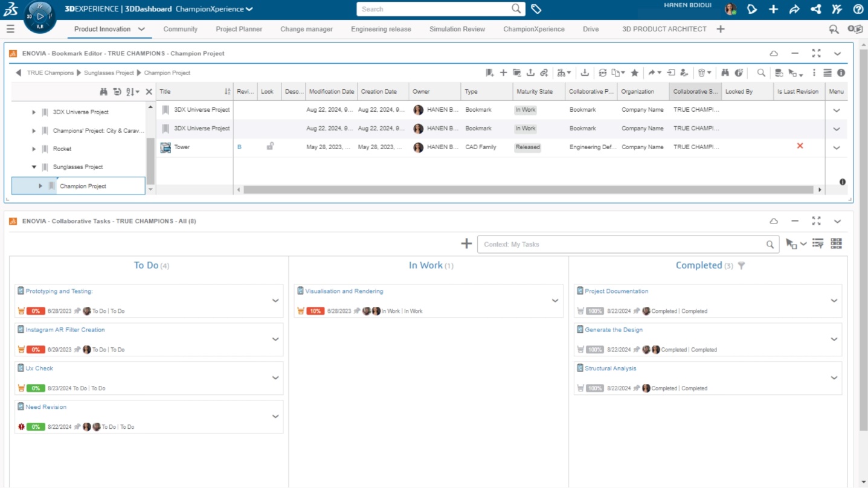
Task: Click the Share arrow icon in top bar
Action: (794, 9)
